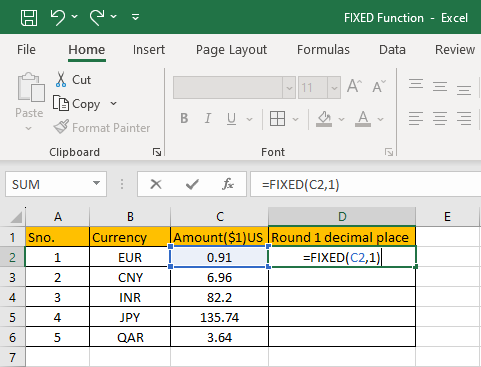Save the workbook with the floppy disk icon
Viewport: 481px width, 367px height.
(x=29, y=17)
